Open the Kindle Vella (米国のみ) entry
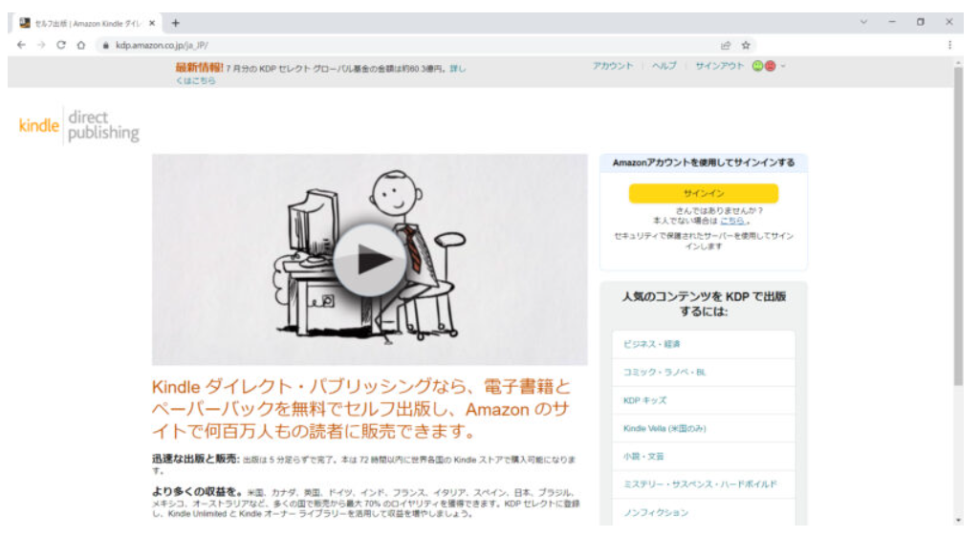The height and width of the screenshot is (558, 980). 703,429
